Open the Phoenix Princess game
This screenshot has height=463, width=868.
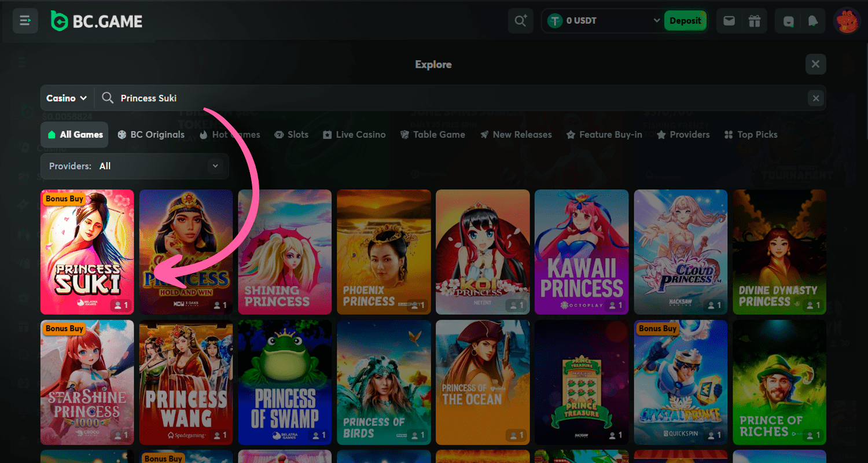point(384,252)
